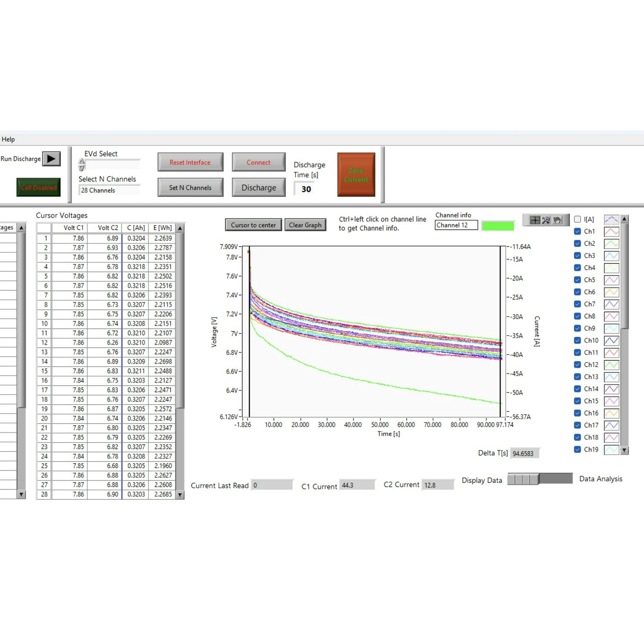
Task: Open the Ch6 plot style icon
Action: [611, 292]
